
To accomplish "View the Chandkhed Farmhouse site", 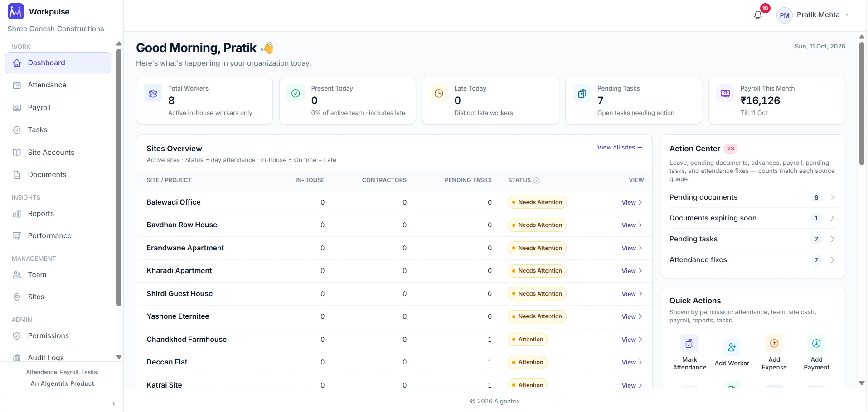I will [632, 340].
